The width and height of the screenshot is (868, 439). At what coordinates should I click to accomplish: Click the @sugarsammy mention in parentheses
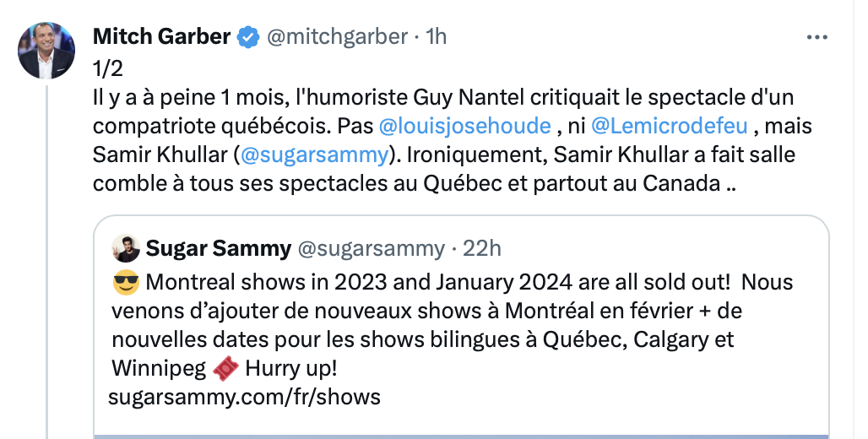point(314,154)
